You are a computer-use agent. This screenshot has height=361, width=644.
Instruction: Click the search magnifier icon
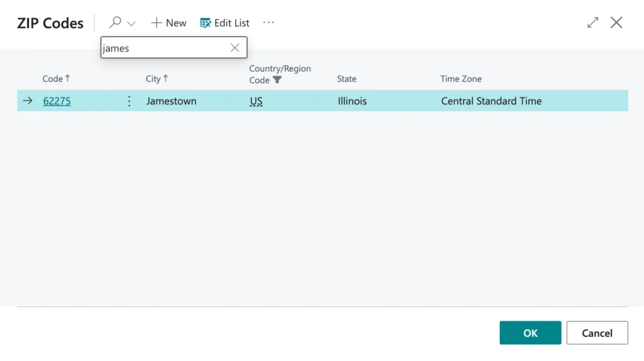(x=115, y=23)
